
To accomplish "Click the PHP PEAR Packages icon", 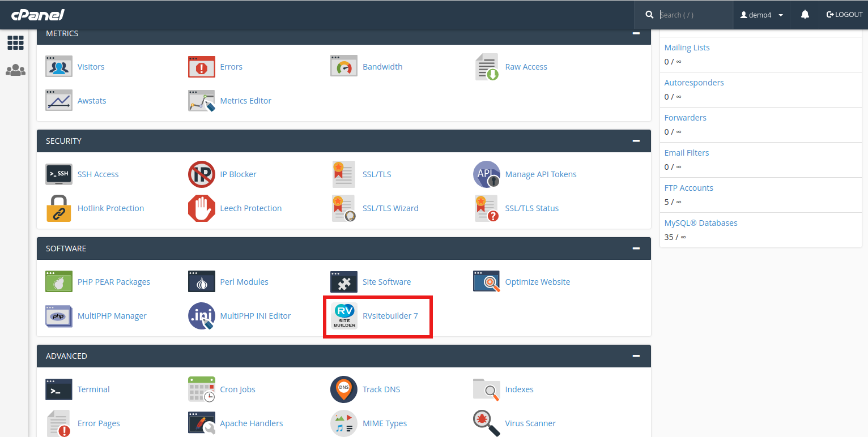I will tap(59, 282).
